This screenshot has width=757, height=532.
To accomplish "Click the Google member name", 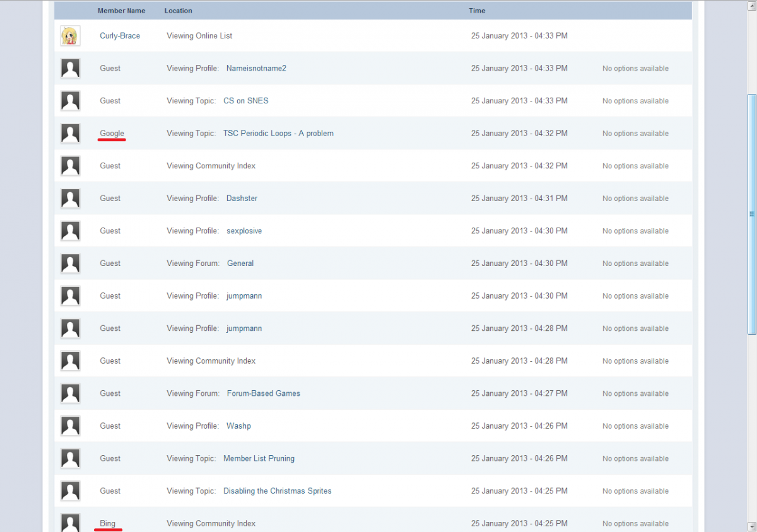I will [112, 133].
